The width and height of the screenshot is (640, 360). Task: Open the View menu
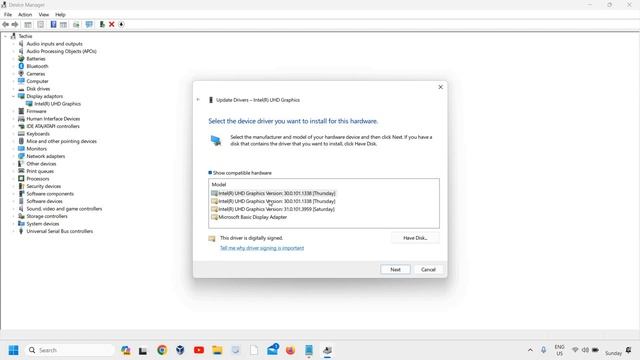tap(44, 15)
